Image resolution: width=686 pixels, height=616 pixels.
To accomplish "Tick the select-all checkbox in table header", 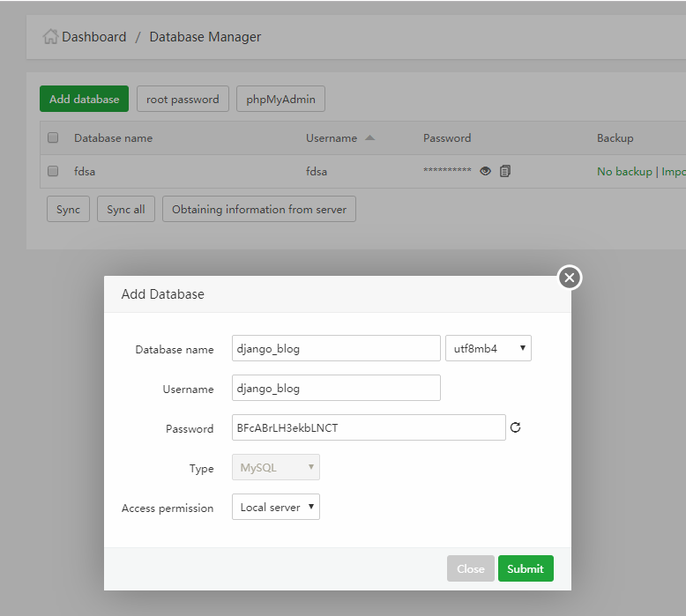I will point(53,137).
